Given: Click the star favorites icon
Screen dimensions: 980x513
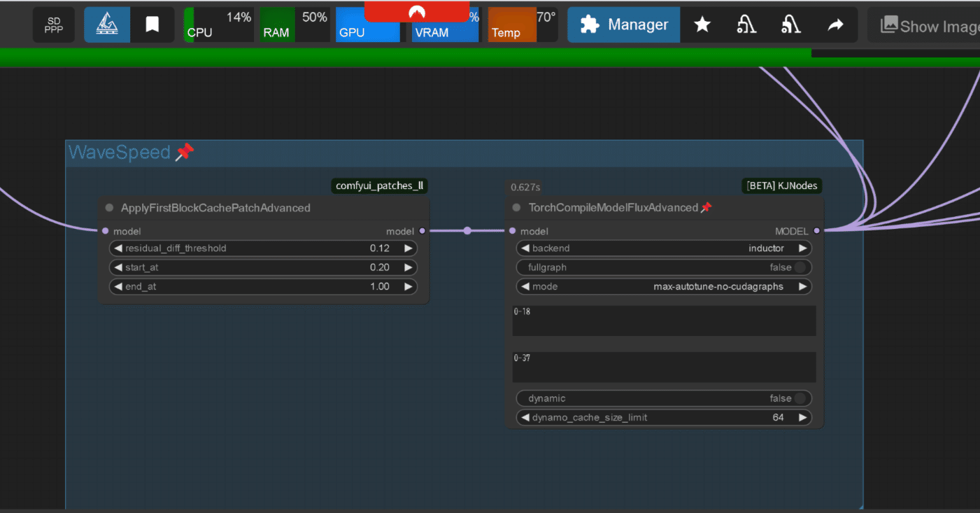Looking at the screenshot, I should (x=702, y=25).
